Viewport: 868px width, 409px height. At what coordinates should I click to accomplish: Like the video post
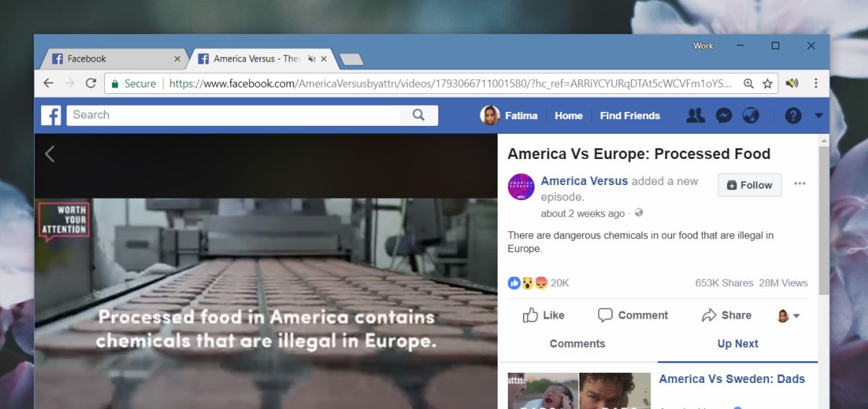point(543,315)
